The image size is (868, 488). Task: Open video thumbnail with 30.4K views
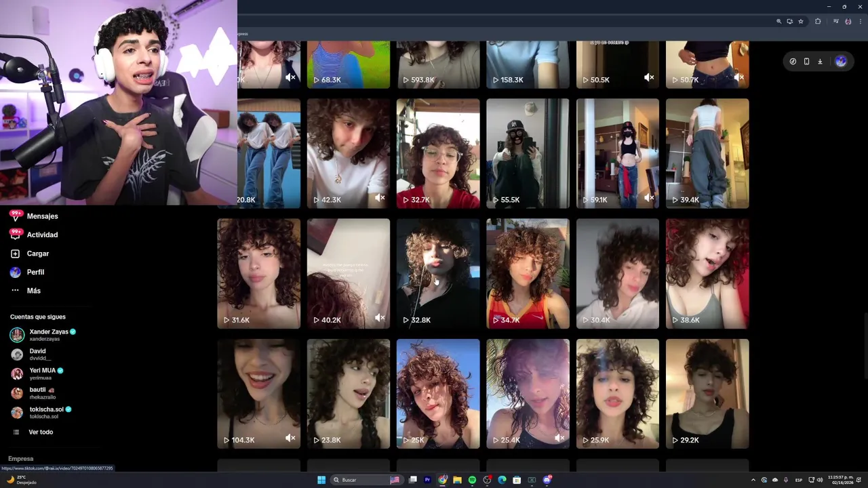pyautogui.click(x=618, y=273)
